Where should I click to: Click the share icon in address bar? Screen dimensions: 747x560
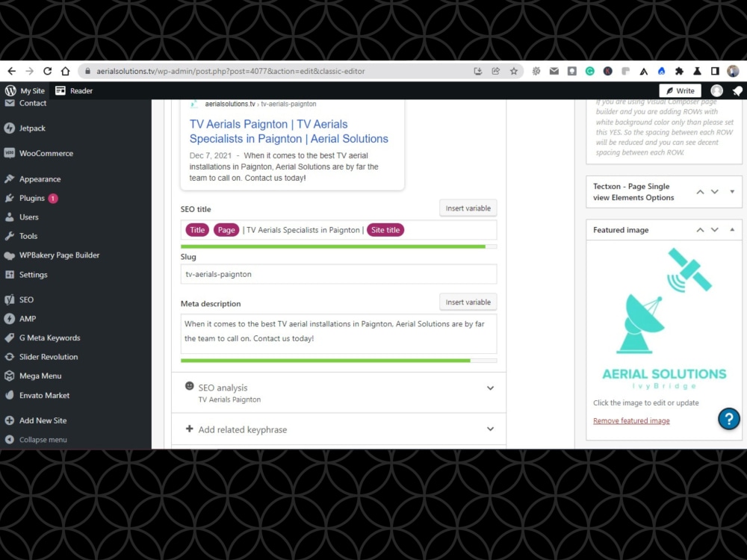click(x=495, y=71)
